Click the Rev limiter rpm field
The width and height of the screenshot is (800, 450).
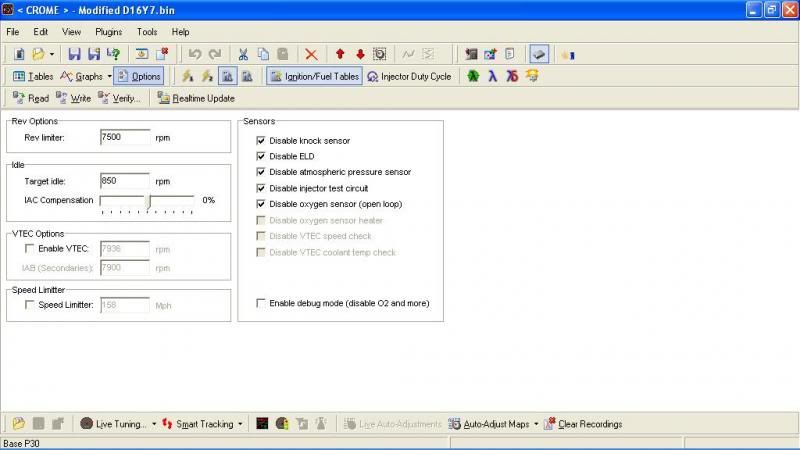click(x=124, y=137)
